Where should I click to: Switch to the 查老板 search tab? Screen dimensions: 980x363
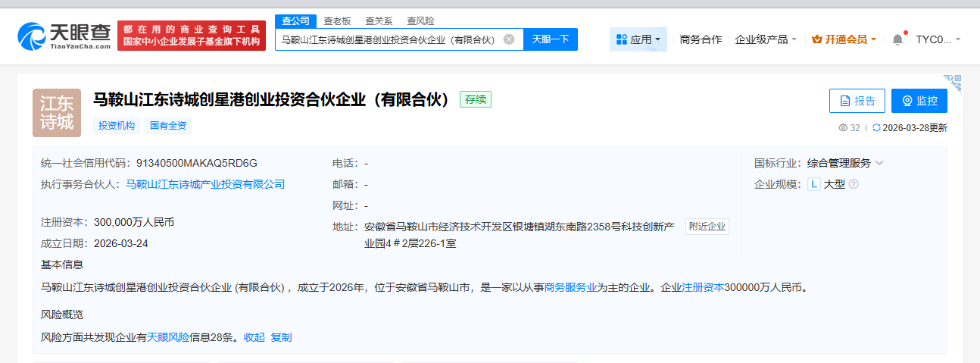[x=337, y=21]
